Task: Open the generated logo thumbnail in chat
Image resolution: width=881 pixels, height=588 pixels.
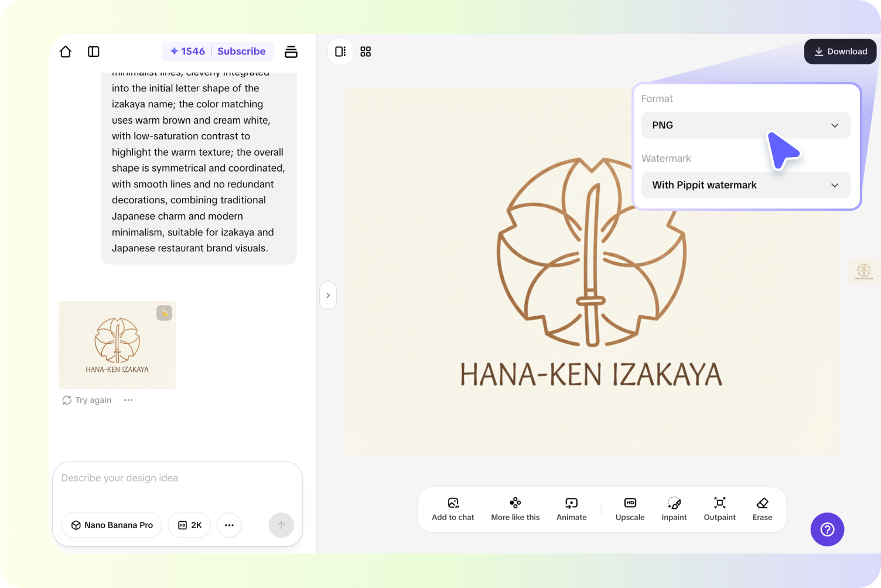Action: pos(117,345)
